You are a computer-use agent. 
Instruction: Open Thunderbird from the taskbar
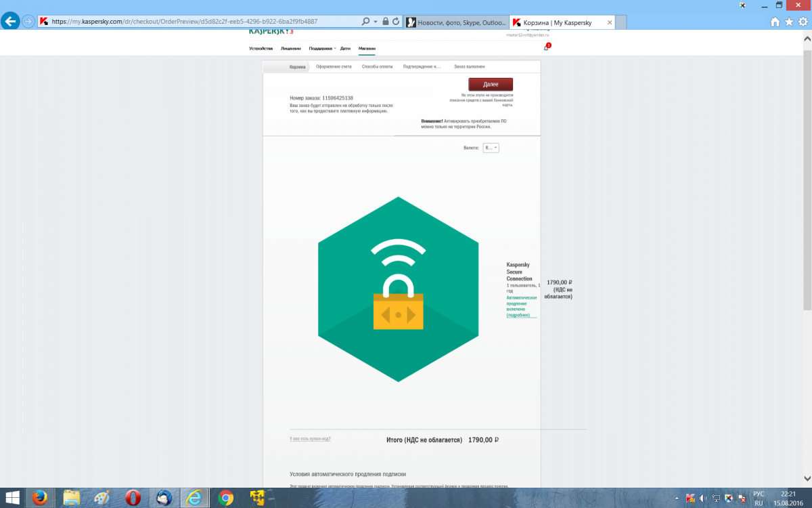click(164, 498)
